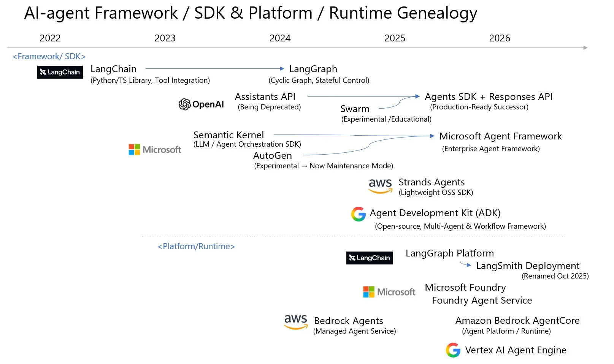This screenshot has height=364, width=614.
Task: Click the Foundry Agent Service text
Action: (482, 301)
